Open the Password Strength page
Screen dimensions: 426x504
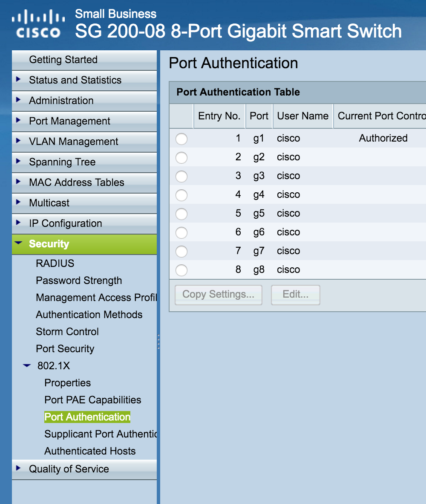tap(78, 281)
